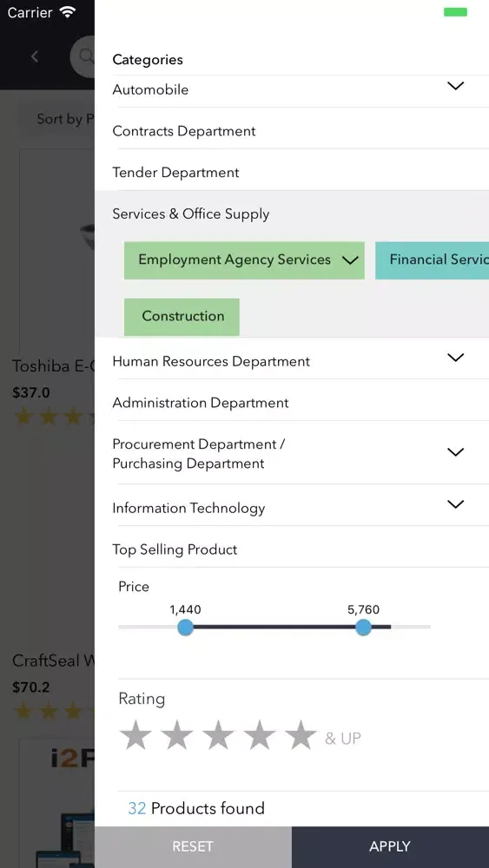Select the third rating star
The height and width of the screenshot is (868, 489).
pyautogui.click(x=218, y=736)
